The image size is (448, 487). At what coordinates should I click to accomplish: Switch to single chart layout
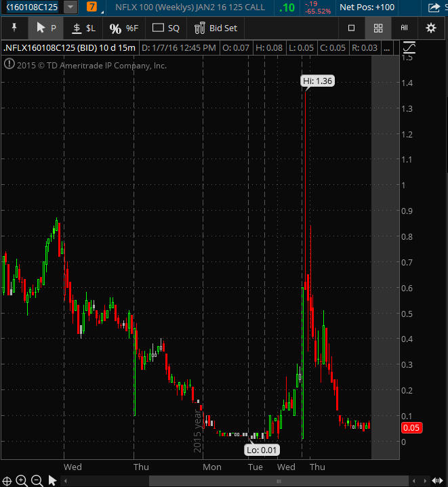click(x=351, y=28)
